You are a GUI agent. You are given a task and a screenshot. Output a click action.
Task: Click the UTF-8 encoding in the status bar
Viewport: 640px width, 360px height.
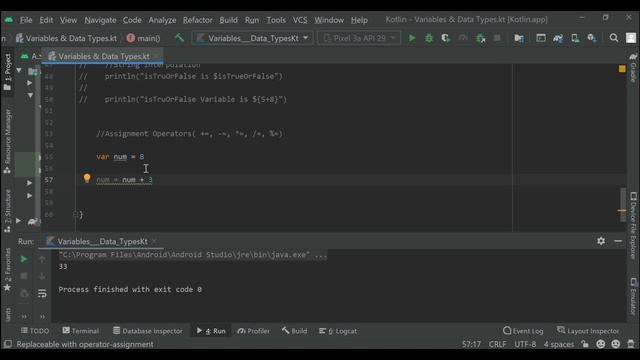pyautogui.click(x=525, y=344)
